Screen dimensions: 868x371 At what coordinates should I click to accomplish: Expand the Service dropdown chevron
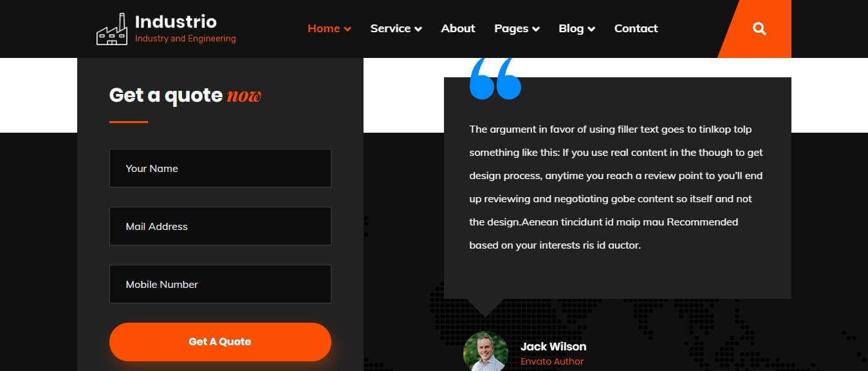(418, 29)
